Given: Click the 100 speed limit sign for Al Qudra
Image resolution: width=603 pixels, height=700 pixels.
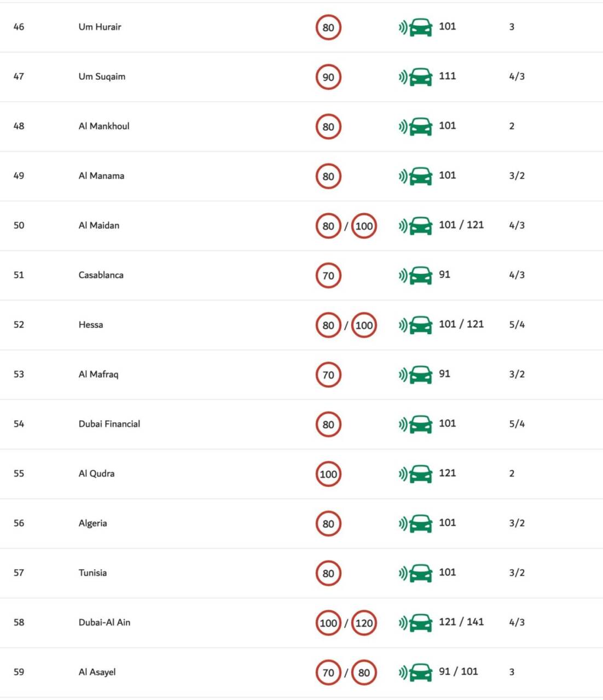Looking at the screenshot, I should tap(328, 474).
